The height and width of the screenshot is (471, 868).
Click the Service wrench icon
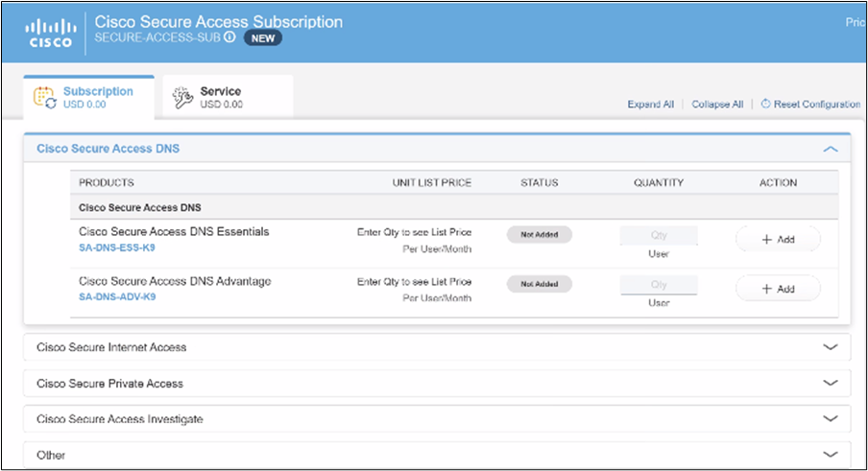182,97
